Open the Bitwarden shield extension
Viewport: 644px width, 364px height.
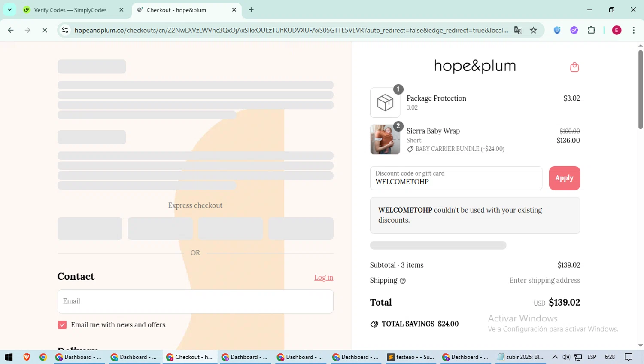click(557, 30)
